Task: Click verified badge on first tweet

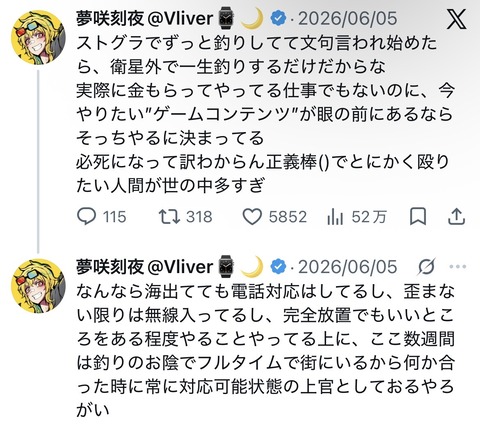Action: tap(278, 18)
